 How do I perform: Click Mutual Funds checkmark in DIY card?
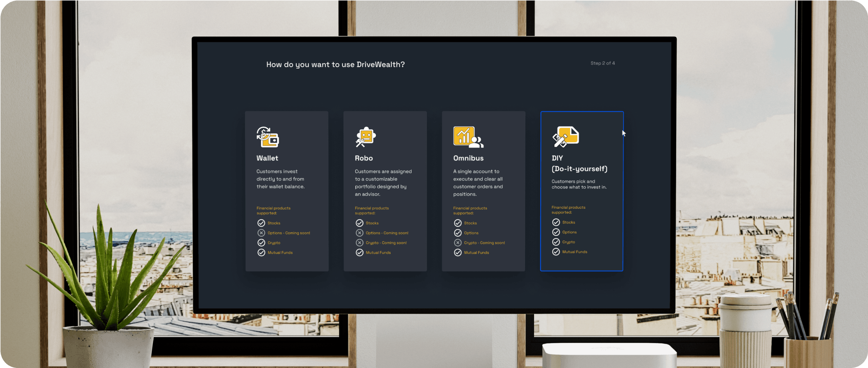[x=556, y=252]
